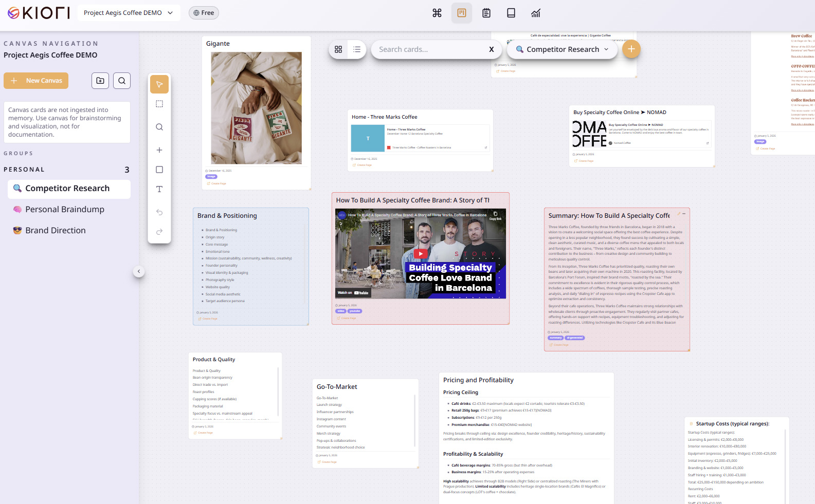The height and width of the screenshot is (504, 815).
Task: Click the undo arrow in canvas toolbar
Action: click(159, 212)
